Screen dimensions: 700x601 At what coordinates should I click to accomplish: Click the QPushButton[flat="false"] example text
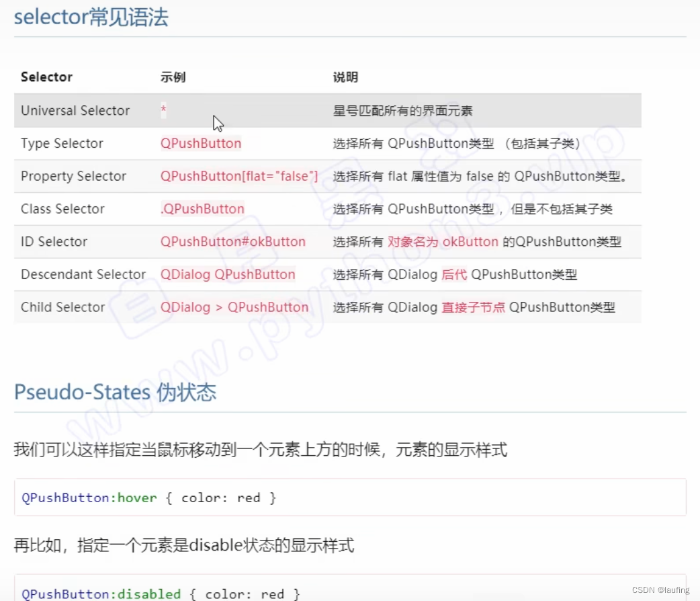tap(239, 176)
